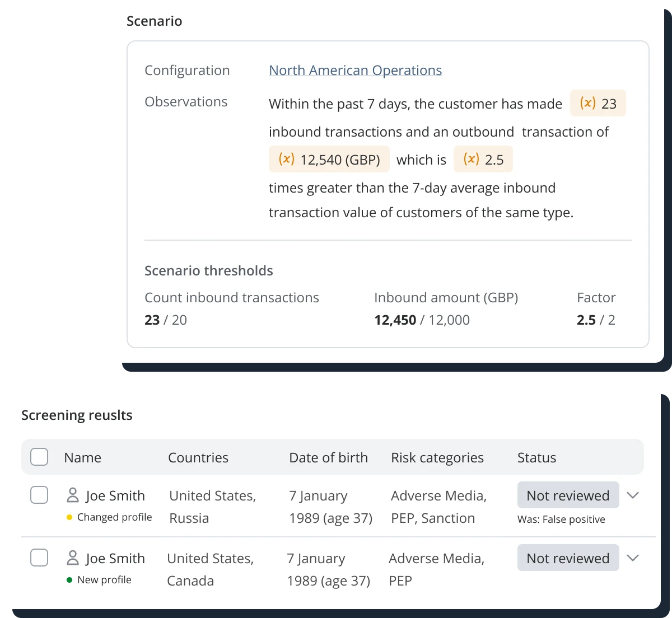Sort by the Name column header
The width and height of the screenshot is (672, 618).
point(82,458)
